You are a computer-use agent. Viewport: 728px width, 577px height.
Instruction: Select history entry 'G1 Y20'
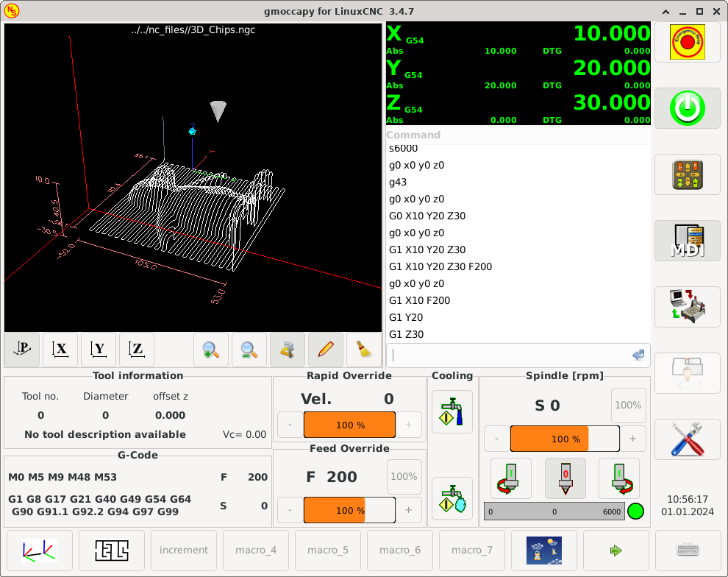[x=518, y=317]
